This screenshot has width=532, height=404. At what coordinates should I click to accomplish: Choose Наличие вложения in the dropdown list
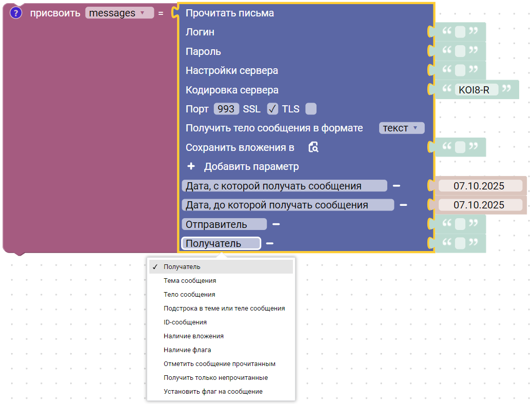(193, 336)
